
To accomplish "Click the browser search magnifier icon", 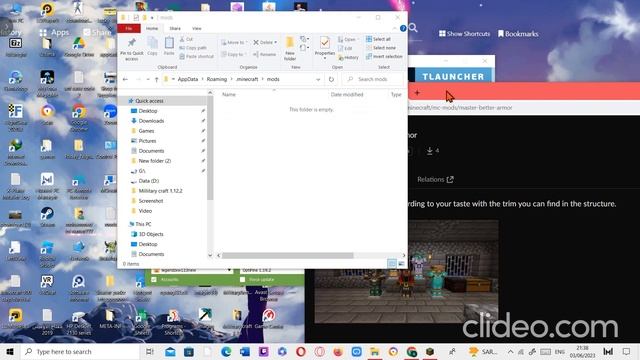I will 413,28.
